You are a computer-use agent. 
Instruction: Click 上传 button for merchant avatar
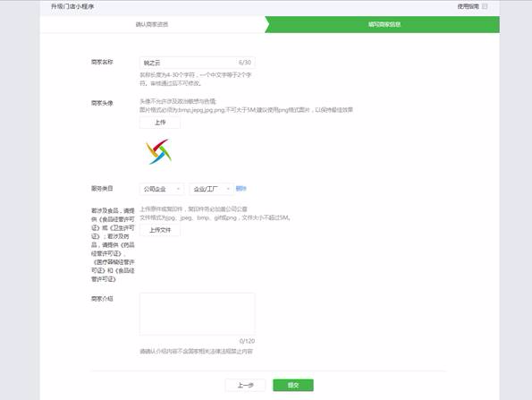(160, 123)
